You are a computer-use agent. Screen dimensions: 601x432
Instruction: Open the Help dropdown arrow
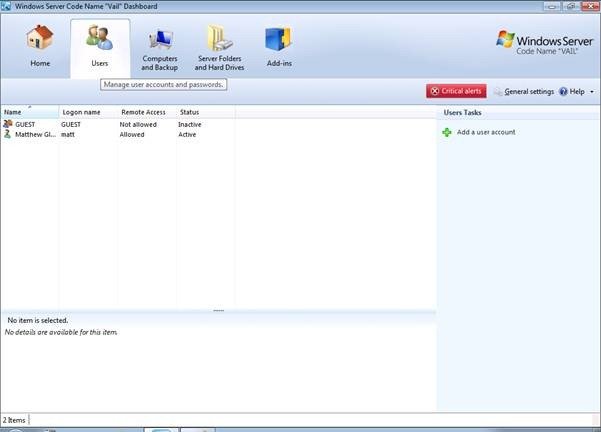592,92
